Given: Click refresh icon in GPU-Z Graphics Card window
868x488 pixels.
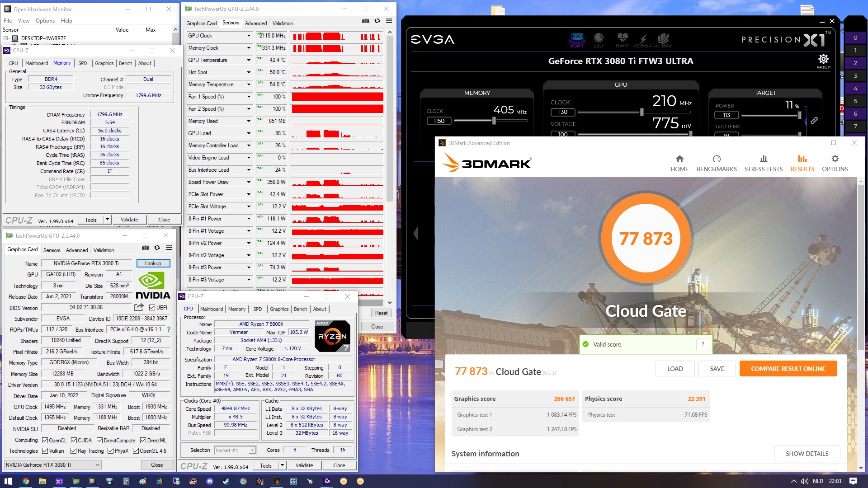Looking at the screenshot, I should [157, 248].
